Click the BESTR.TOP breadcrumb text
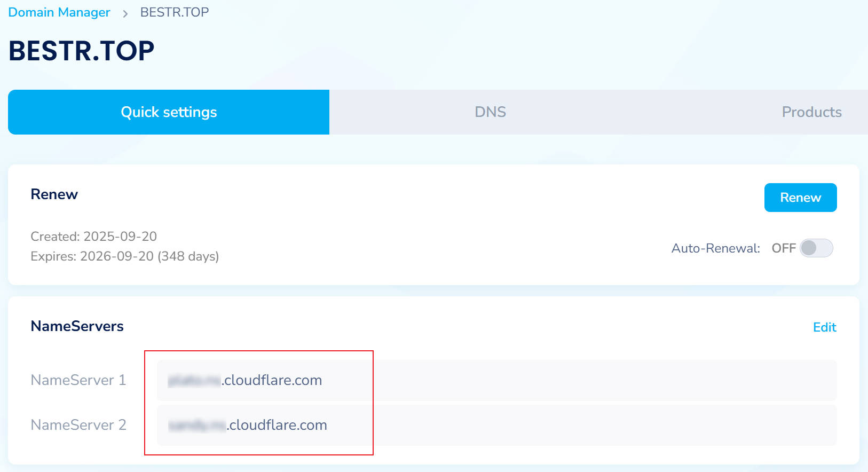 pos(174,12)
